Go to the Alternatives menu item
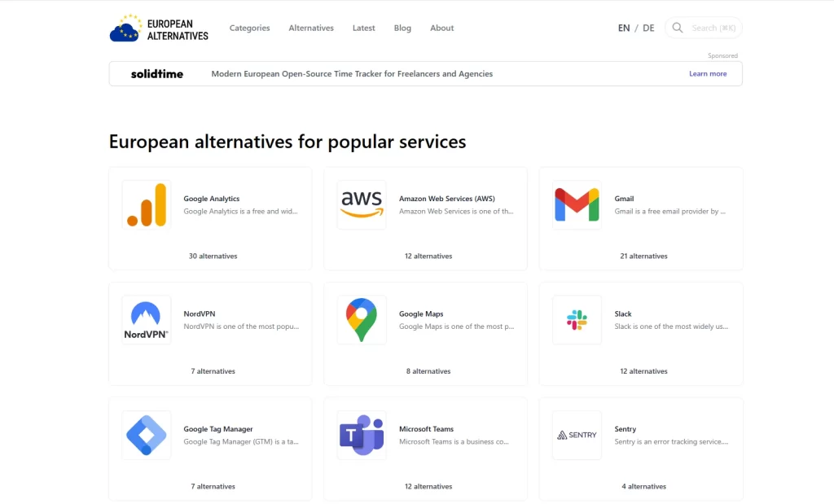Screen dimensions: 834x504 [311, 28]
